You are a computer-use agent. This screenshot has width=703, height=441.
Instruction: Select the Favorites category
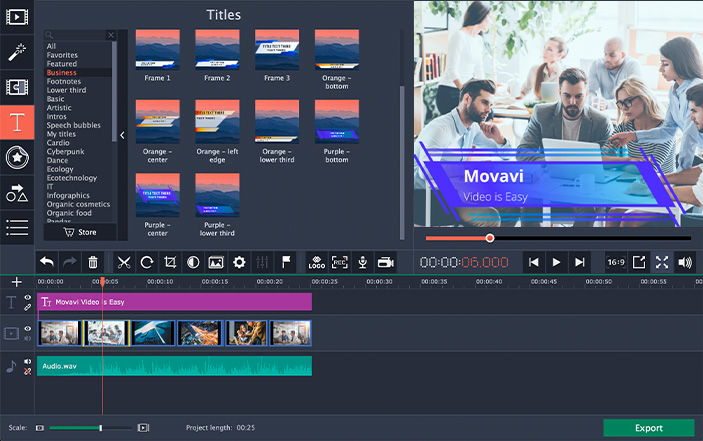click(62, 55)
